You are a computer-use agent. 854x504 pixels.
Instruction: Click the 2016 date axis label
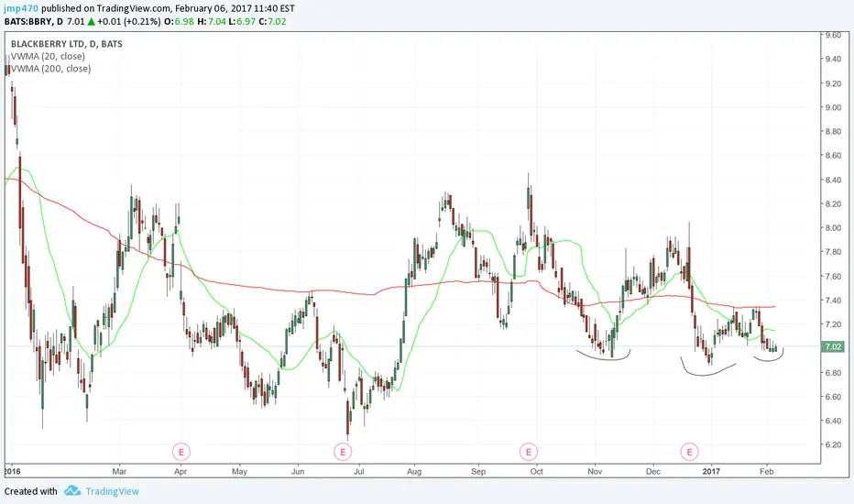pos(12,471)
